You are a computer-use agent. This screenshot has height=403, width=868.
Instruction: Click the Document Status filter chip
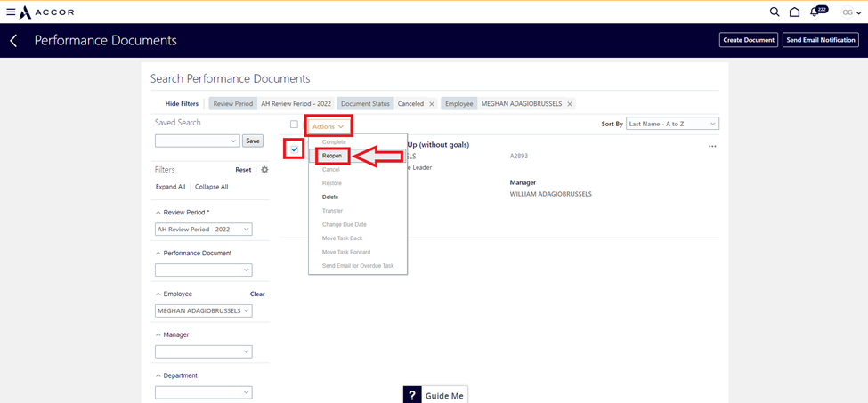tap(387, 104)
